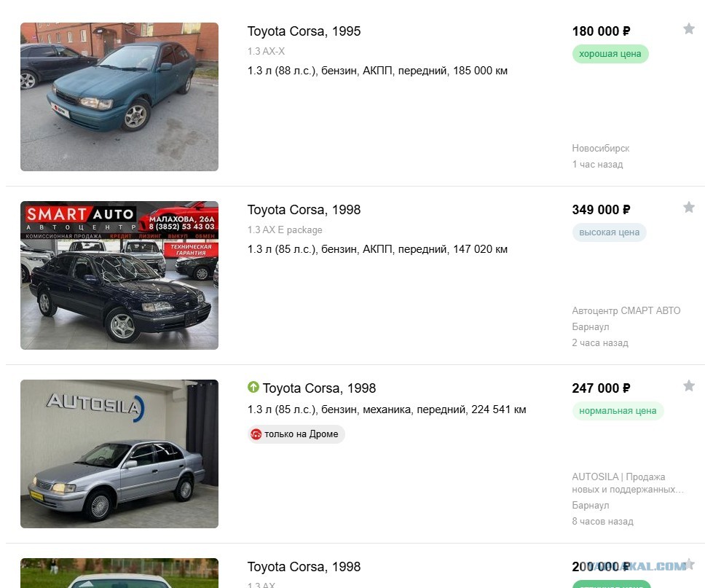
Task: Click the 'нормальная цена' price badge
Action: (618, 411)
